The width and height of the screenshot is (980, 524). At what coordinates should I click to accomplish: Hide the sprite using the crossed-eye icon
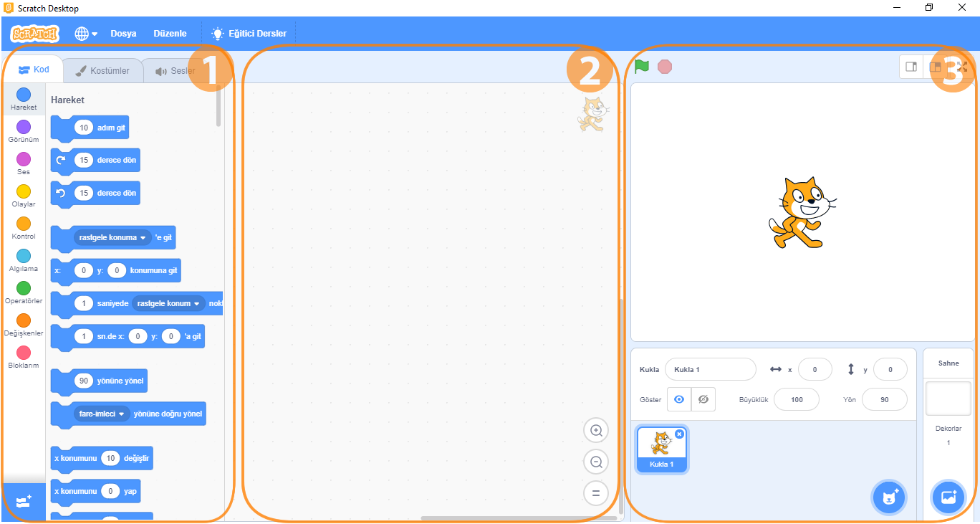click(703, 399)
